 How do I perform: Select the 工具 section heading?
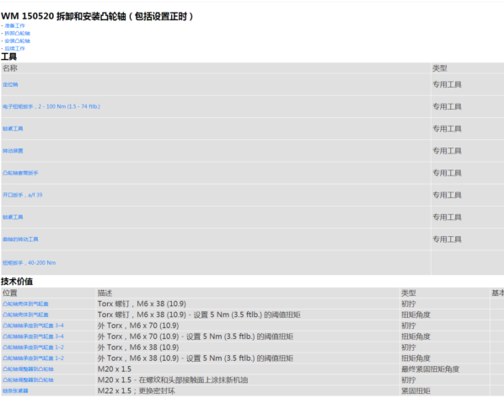pos(8,57)
